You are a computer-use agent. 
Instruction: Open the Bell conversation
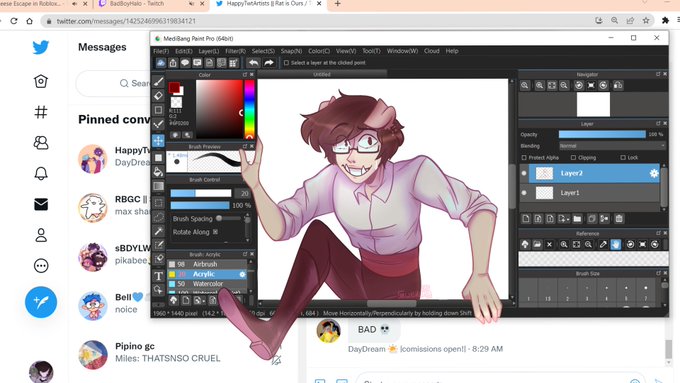point(113,303)
